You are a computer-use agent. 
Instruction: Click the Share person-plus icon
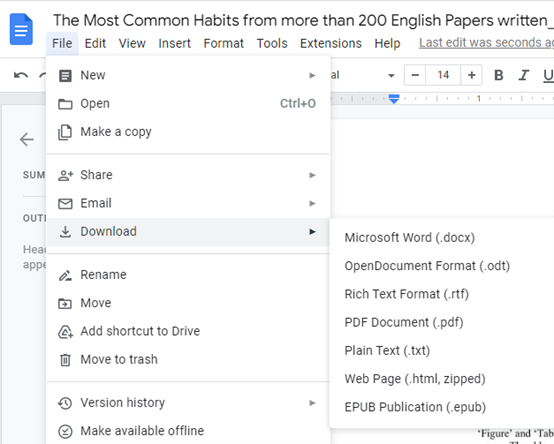pos(65,175)
